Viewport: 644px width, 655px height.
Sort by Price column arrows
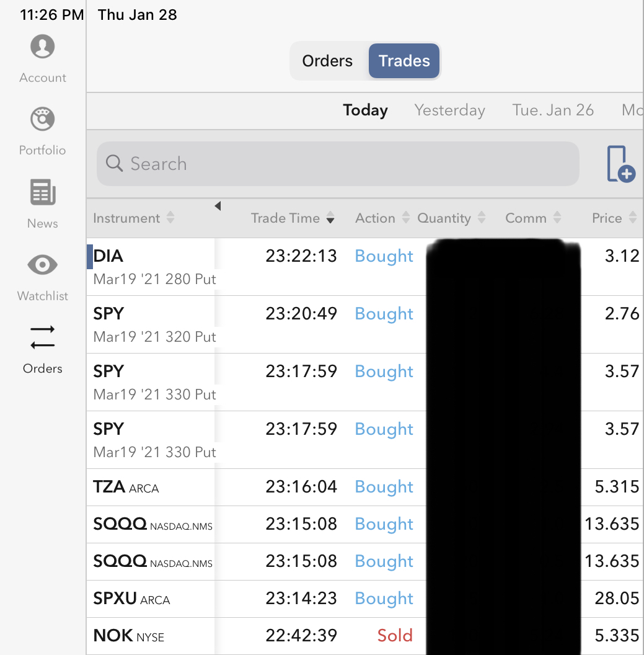click(x=632, y=218)
